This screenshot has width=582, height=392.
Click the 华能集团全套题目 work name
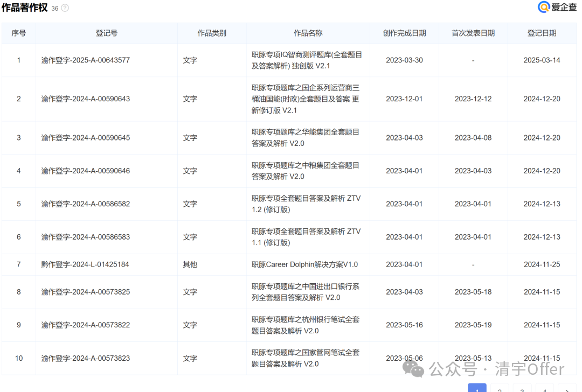click(306, 138)
